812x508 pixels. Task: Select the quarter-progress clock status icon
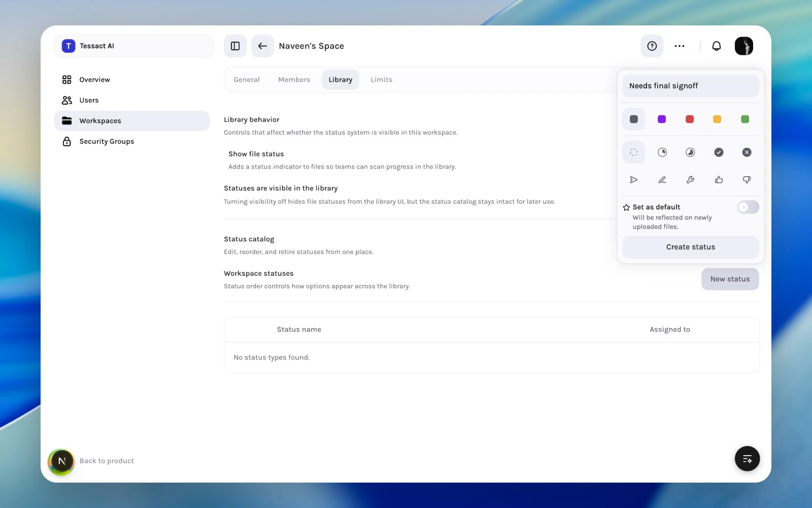click(662, 152)
